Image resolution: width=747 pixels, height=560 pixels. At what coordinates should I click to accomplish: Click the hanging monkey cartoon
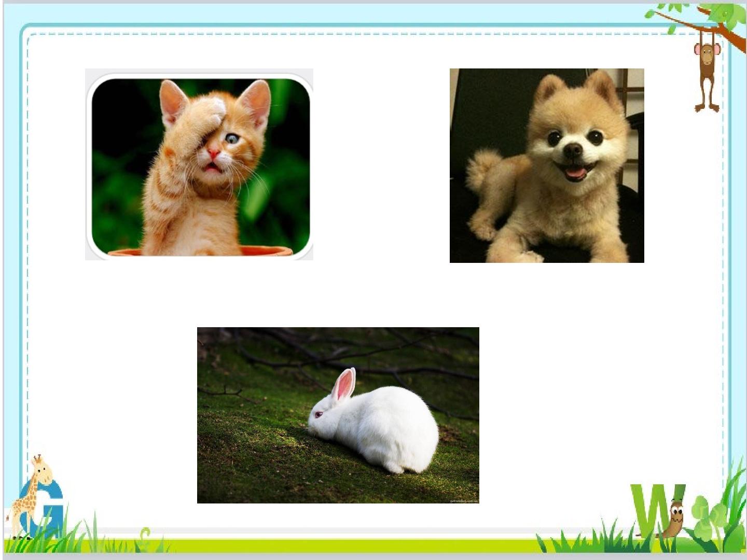click(x=708, y=73)
